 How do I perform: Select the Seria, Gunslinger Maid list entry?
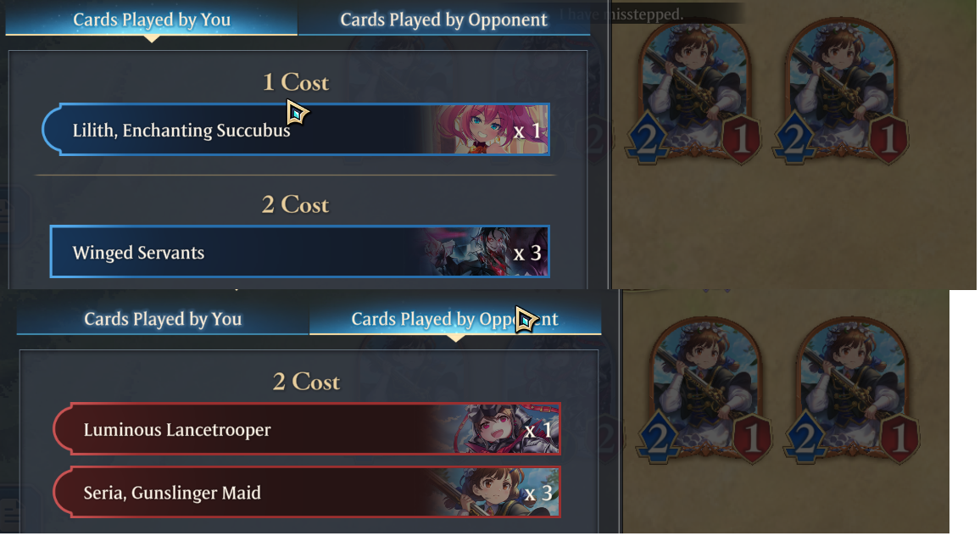click(307, 492)
